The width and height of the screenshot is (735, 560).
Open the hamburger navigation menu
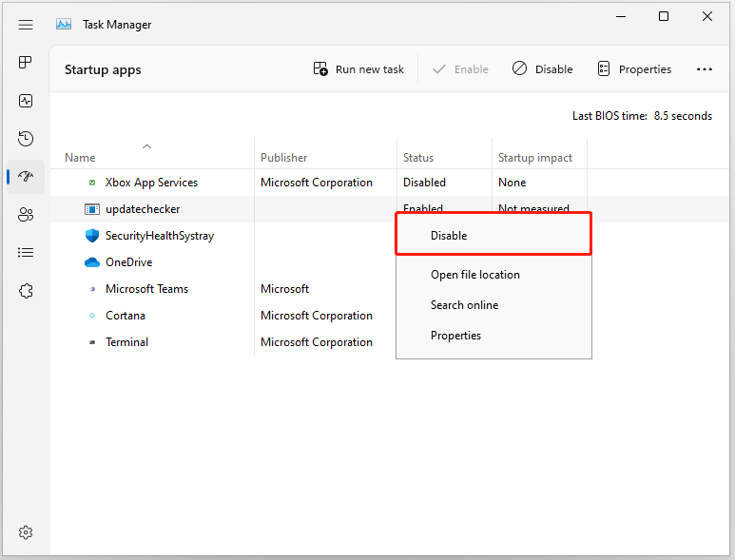coord(26,25)
